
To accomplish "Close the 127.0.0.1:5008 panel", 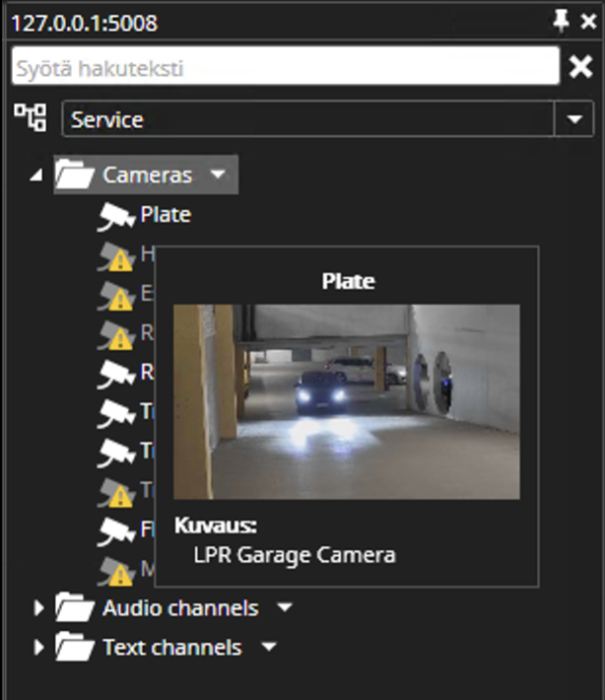I will point(588,21).
